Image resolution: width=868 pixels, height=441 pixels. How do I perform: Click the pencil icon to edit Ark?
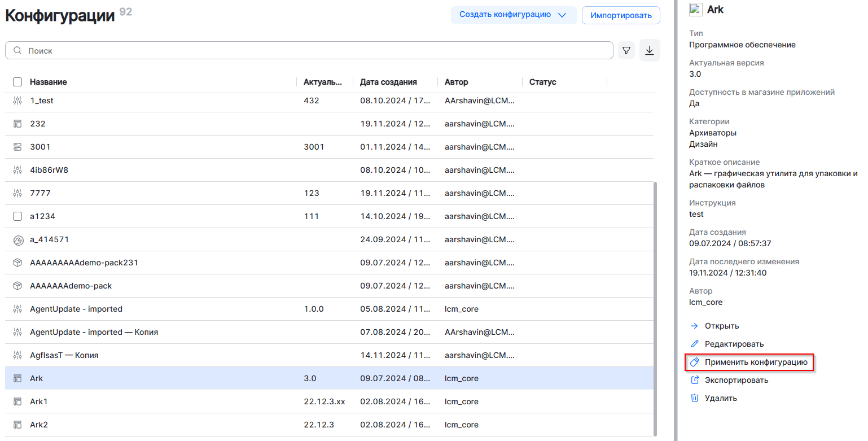[695, 344]
